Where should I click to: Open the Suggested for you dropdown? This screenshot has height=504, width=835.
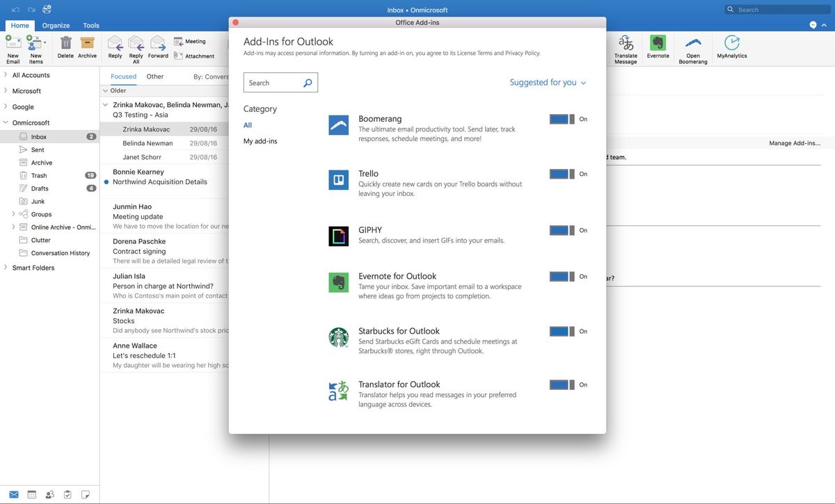[x=548, y=82]
